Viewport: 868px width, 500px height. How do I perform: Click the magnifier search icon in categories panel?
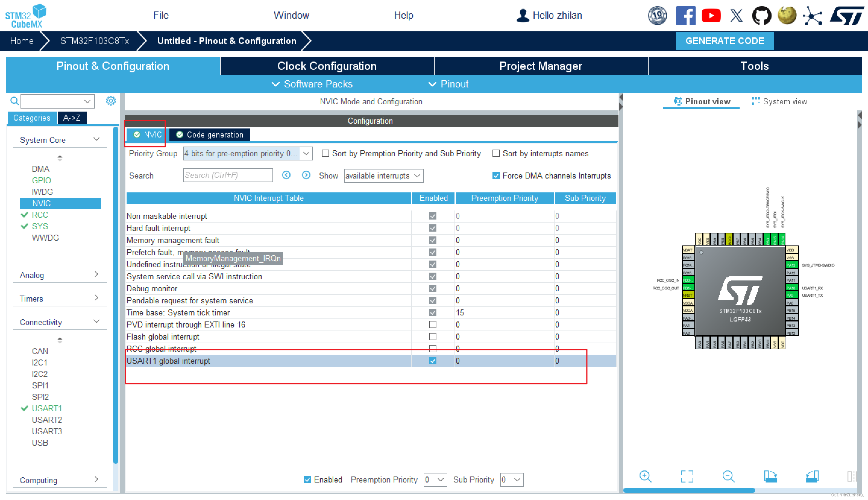[x=14, y=101]
